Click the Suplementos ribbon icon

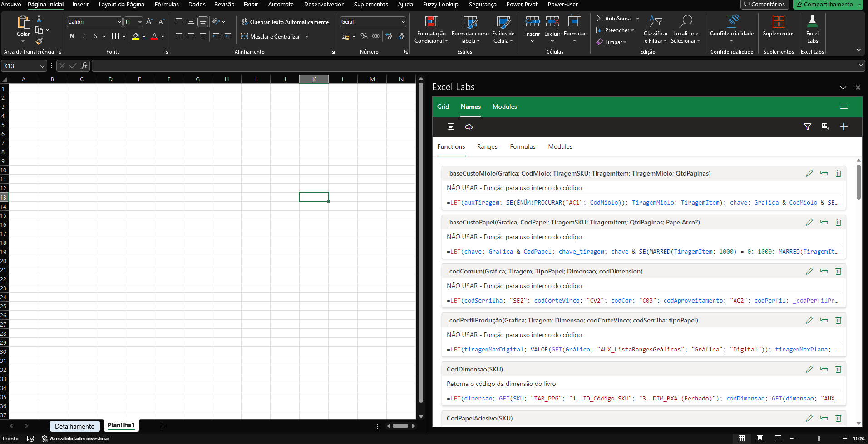coord(779,25)
